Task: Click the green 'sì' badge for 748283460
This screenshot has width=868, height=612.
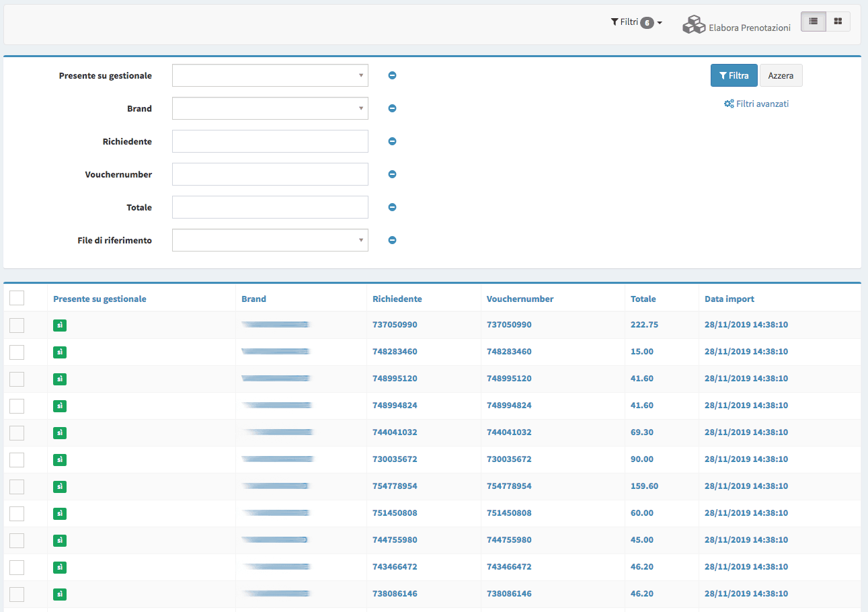Action: [60, 352]
